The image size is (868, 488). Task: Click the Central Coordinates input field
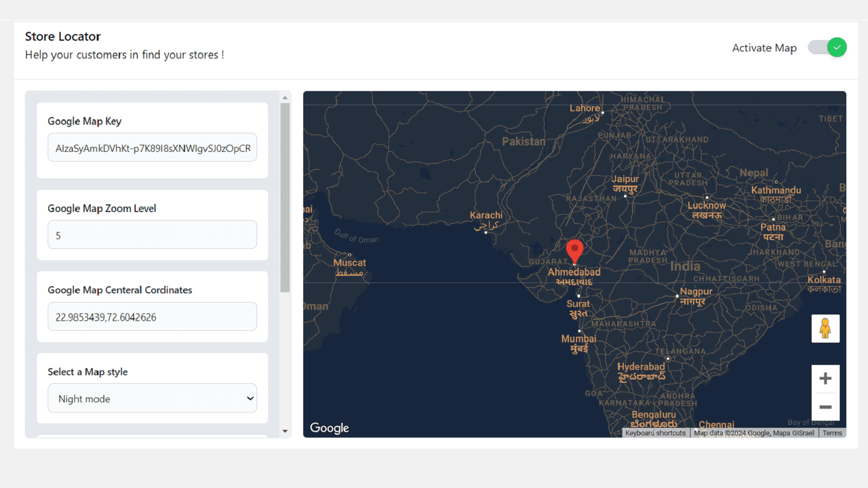click(x=152, y=317)
